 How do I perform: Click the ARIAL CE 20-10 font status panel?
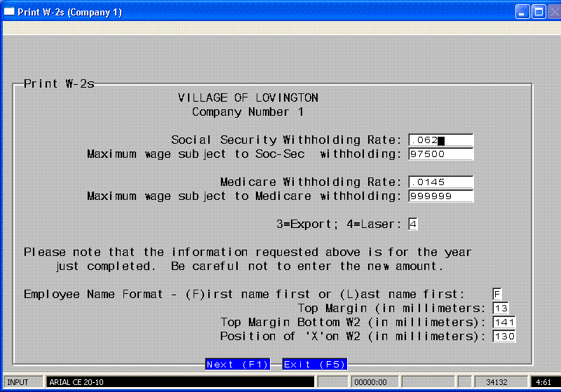(179, 383)
